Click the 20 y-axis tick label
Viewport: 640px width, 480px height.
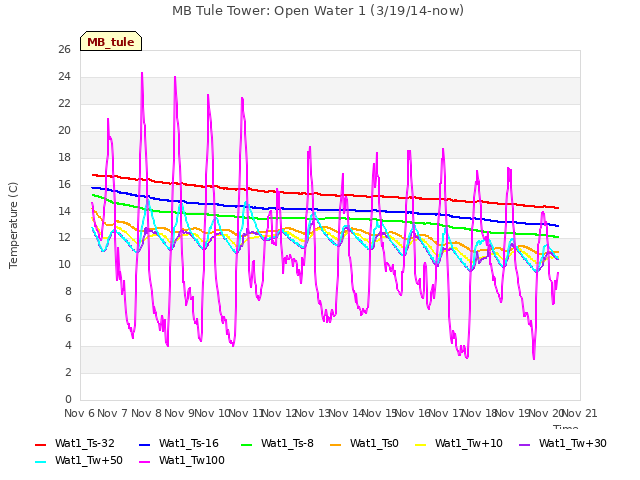click(64, 131)
